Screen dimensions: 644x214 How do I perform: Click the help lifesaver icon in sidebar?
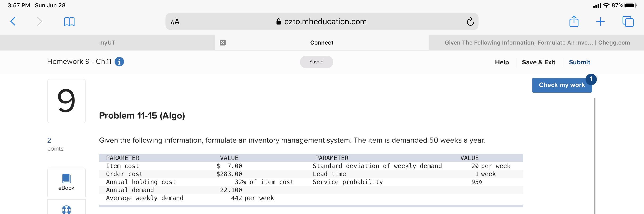66,209
